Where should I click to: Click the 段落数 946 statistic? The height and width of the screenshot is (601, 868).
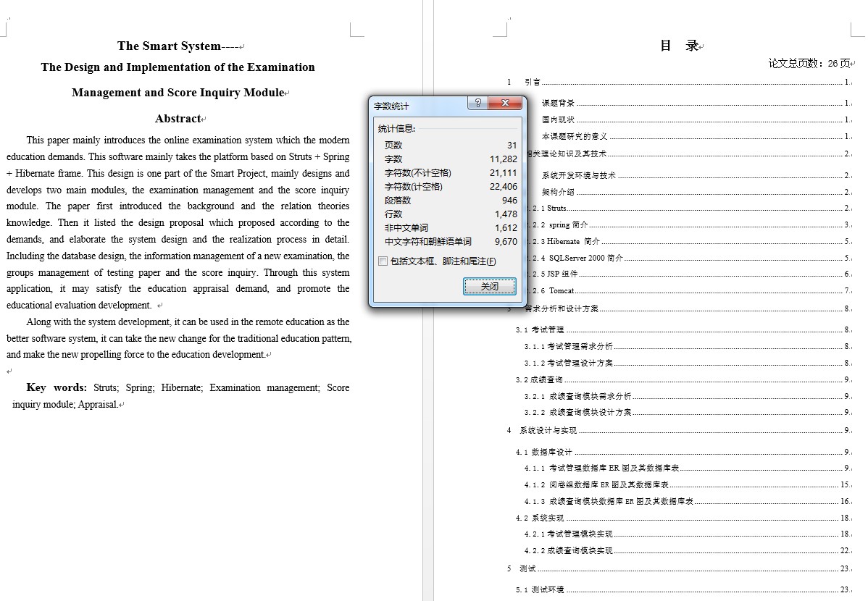click(450, 201)
